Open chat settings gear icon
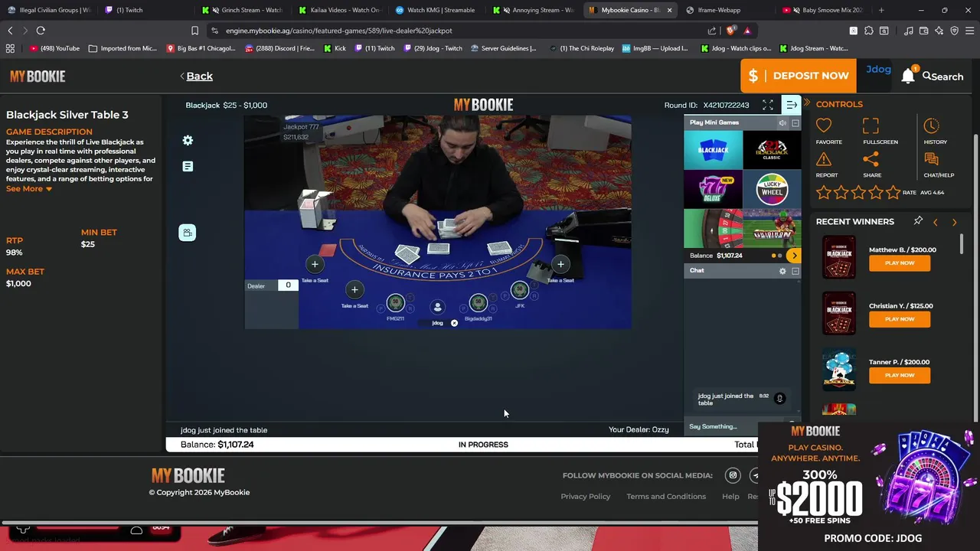The image size is (980, 551). click(782, 271)
